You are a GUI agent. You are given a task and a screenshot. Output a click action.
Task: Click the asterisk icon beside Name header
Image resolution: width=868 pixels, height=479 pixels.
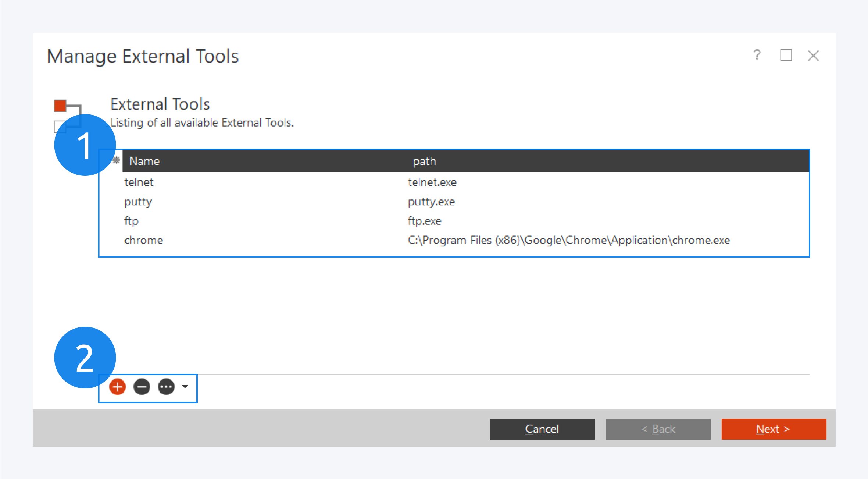(x=116, y=160)
